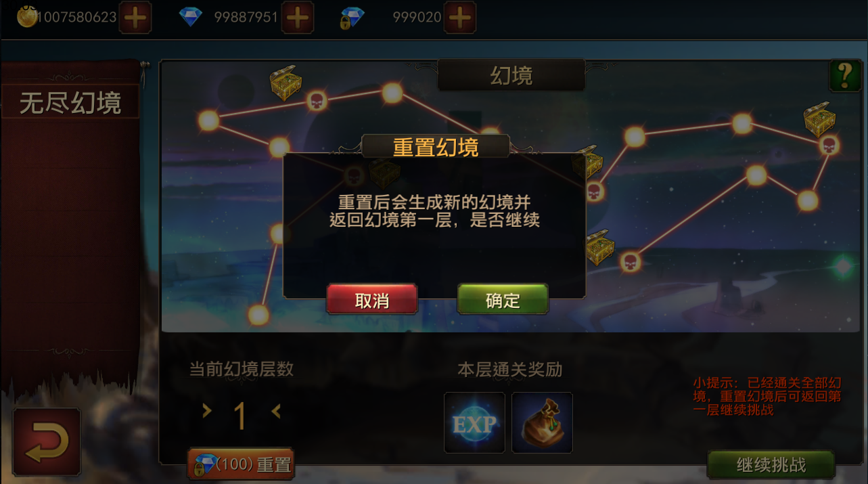The width and height of the screenshot is (868, 484).
Task: Open the treasure chest at top left of map
Action: coord(285,83)
